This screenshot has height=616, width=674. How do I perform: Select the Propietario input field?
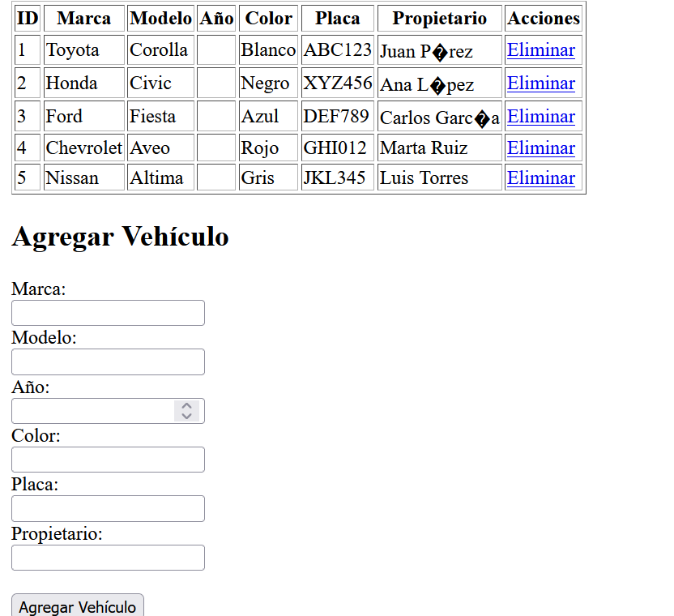[x=108, y=558]
